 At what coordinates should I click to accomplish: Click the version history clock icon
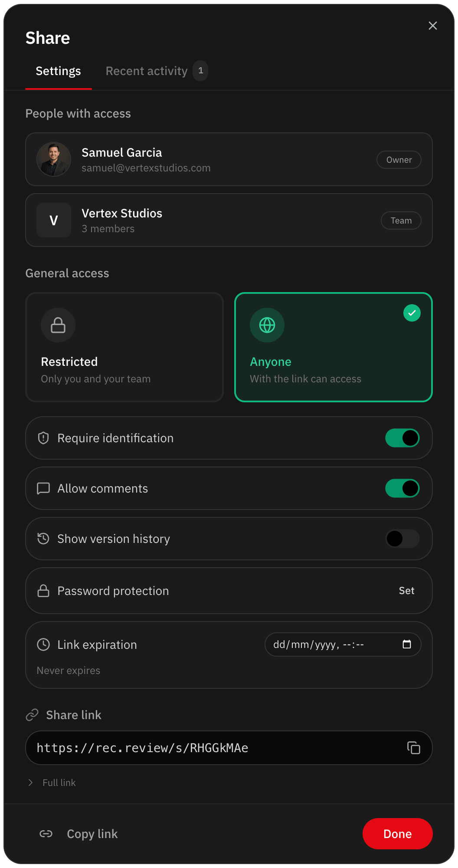(x=43, y=539)
